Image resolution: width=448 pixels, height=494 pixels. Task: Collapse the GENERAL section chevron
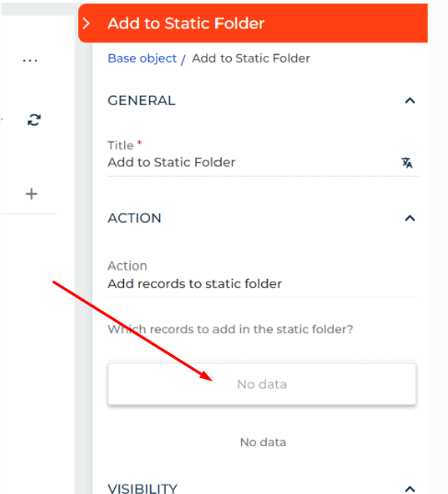click(x=410, y=101)
